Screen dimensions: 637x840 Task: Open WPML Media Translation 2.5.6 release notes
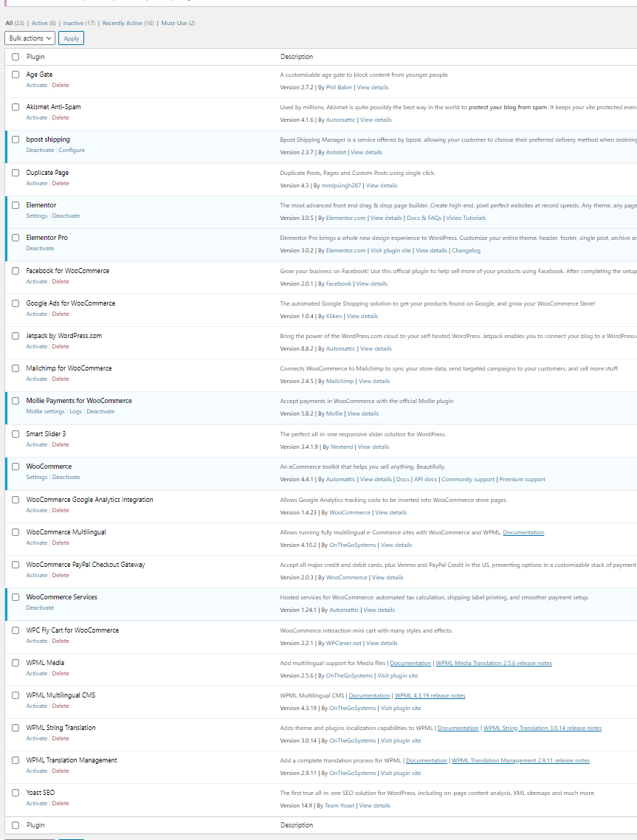point(494,663)
